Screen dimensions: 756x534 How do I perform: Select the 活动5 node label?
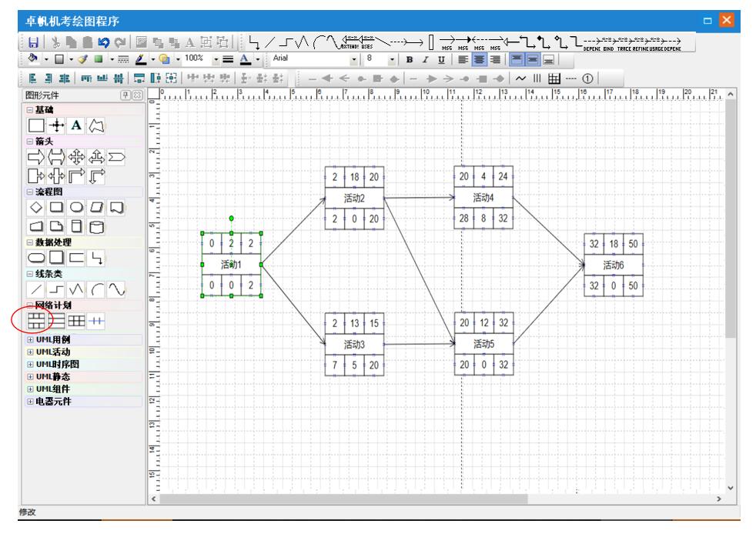pyautogui.click(x=483, y=344)
